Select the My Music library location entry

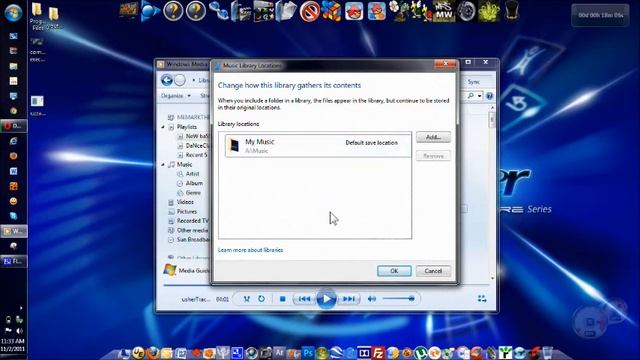point(318,146)
